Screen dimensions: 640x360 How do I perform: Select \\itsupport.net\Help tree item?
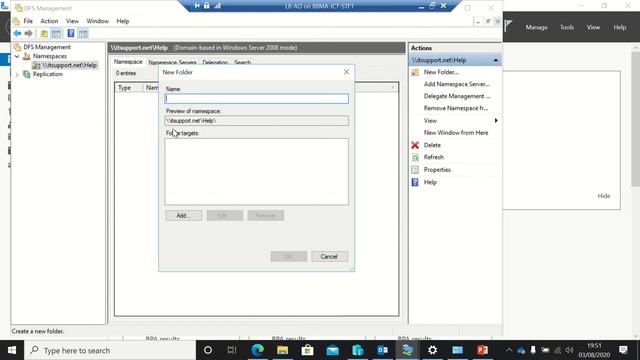(69, 65)
